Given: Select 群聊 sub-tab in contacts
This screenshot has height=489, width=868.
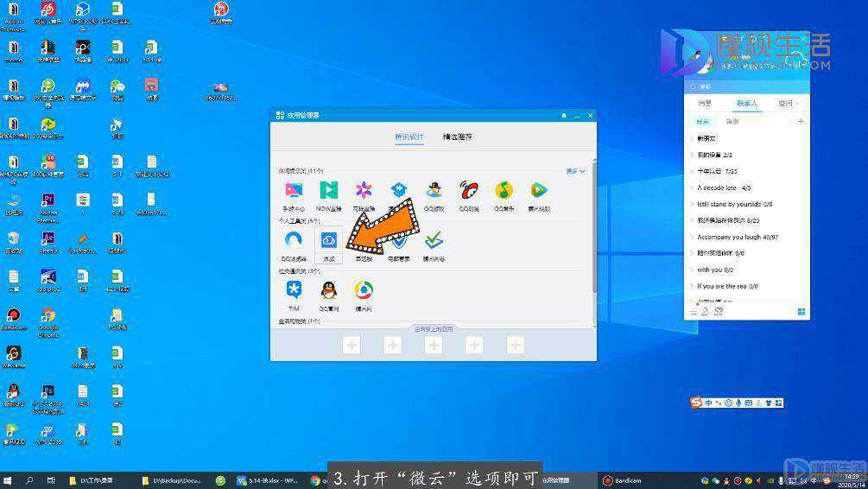Looking at the screenshot, I should [x=732, y=121].
